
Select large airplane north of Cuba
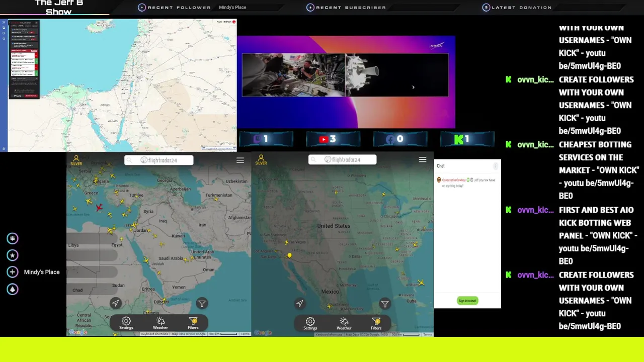[421, 283]
